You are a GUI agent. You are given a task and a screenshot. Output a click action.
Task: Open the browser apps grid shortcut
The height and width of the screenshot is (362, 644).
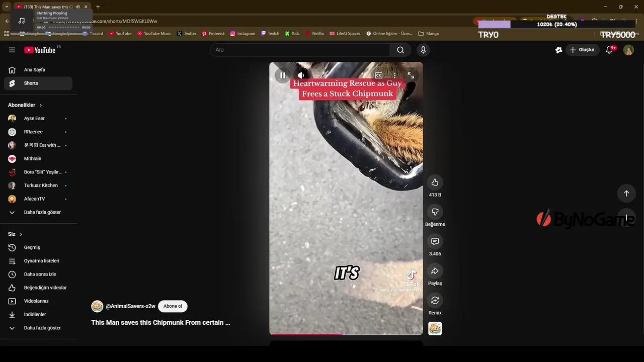tap(7, 34)
